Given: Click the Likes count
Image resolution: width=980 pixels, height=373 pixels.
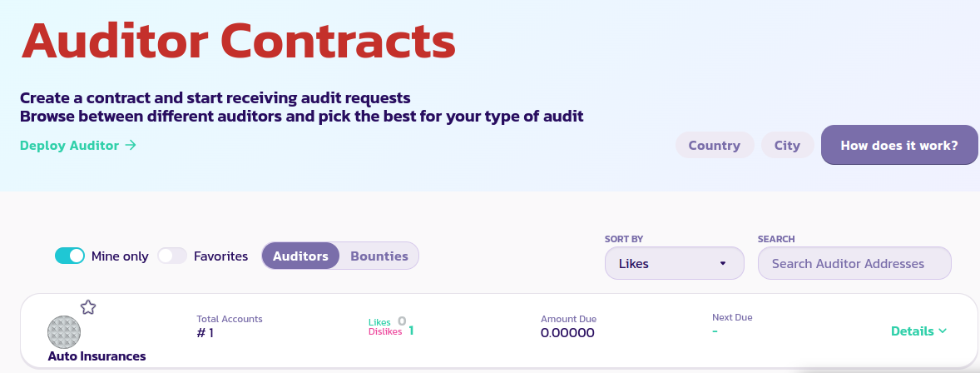Looking at the screenshot, I should pyautogui.click(x=402, y=321).
